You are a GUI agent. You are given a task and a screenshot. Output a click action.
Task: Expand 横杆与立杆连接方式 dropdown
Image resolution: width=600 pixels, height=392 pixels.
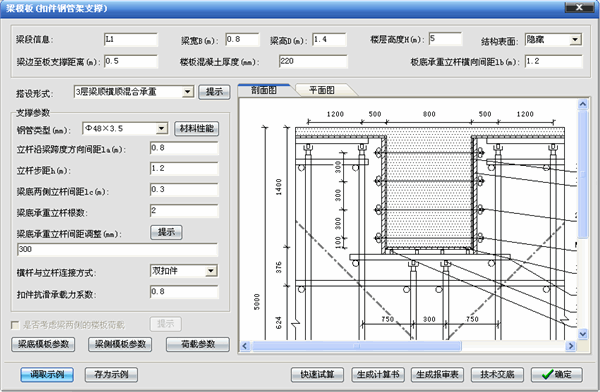[x=211, y=271]
